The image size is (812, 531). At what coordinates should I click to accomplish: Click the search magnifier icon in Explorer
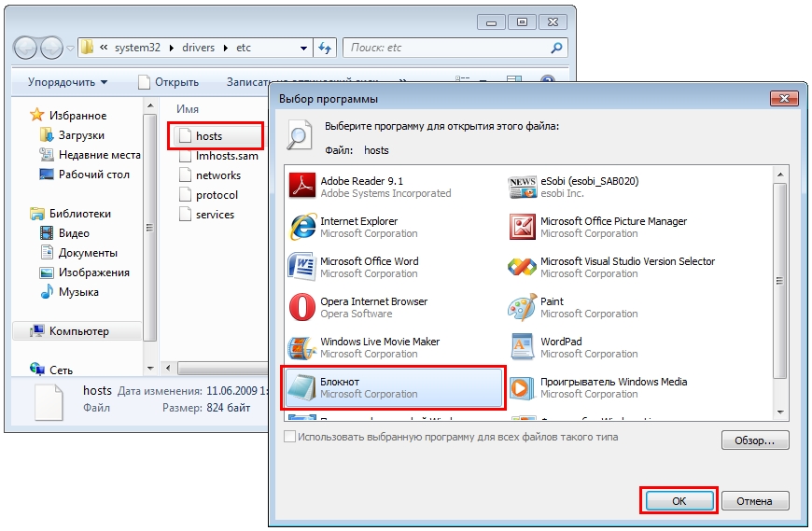556,48
